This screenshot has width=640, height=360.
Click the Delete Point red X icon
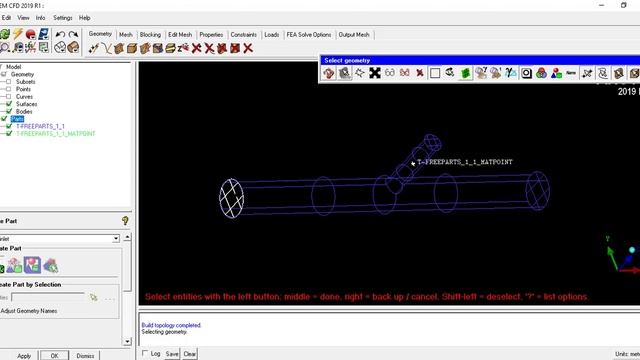click(x=196, y=49)
